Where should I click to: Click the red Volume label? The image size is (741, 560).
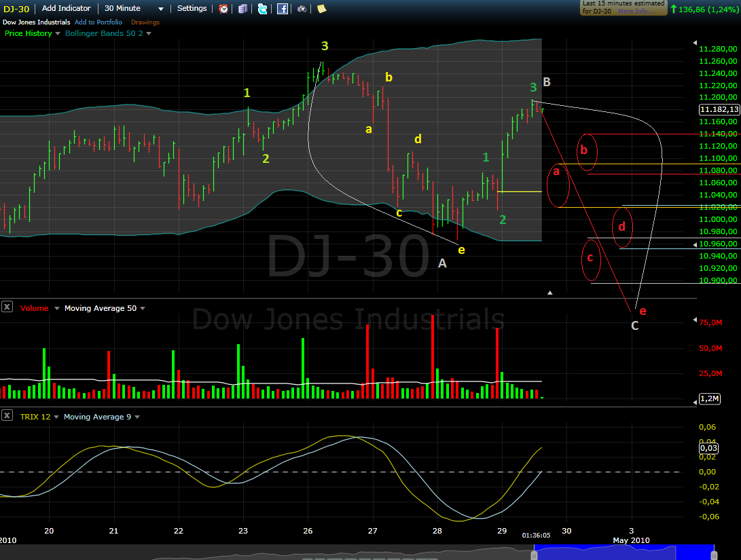(35, 308)
